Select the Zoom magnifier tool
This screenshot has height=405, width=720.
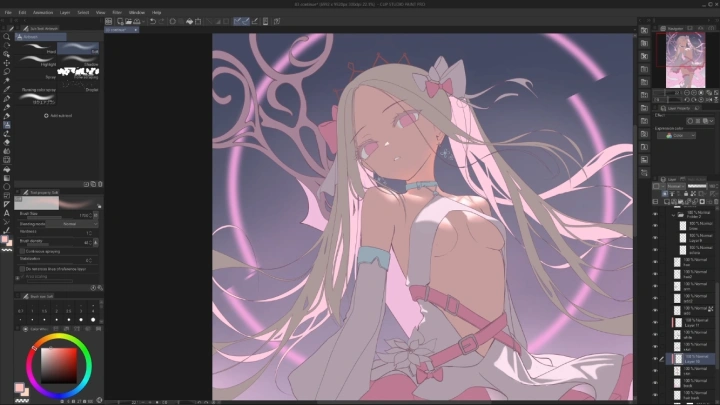pyautogui.click(x=7, y=36)
